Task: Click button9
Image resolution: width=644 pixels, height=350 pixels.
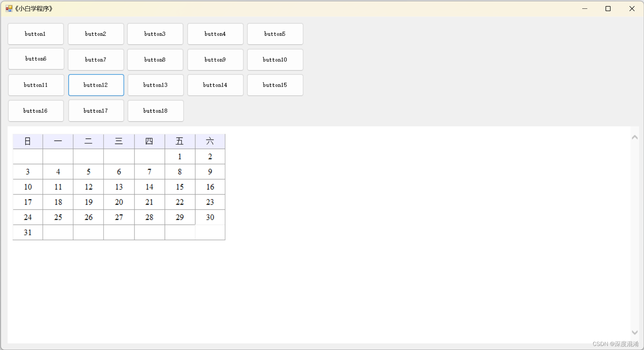Action: (215, 60)
